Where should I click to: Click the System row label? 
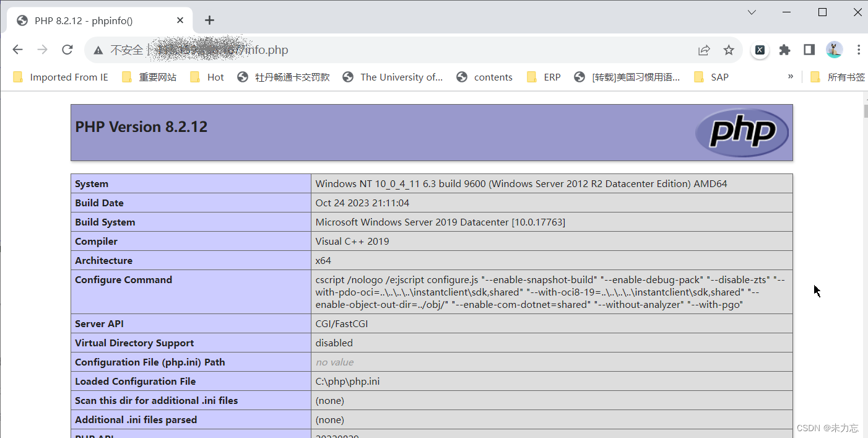click(x=92, y=183)
